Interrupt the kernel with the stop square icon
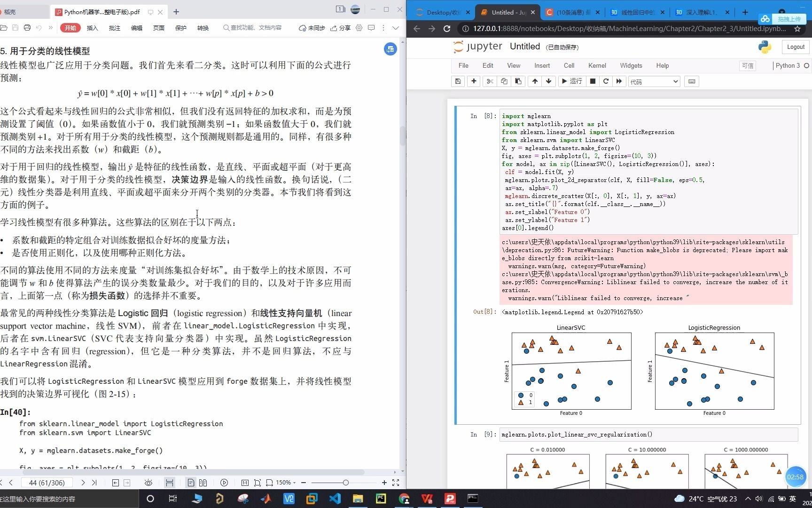 point(593,81)
